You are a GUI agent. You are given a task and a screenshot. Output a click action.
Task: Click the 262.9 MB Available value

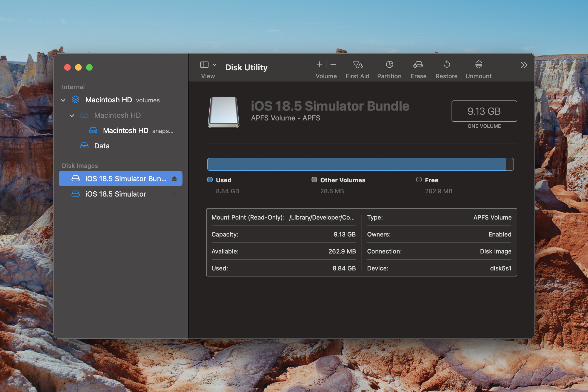[x=342, y=251]
